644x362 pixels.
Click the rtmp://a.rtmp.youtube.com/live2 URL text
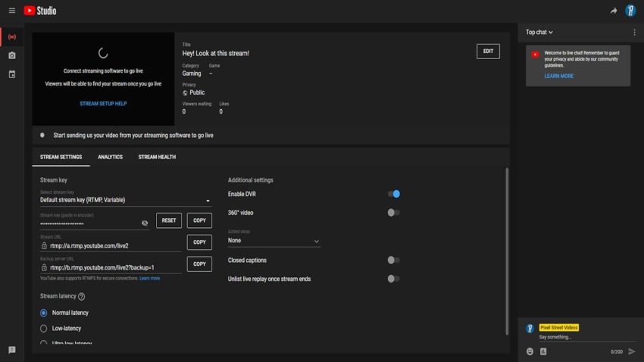(x=89, y=246)
